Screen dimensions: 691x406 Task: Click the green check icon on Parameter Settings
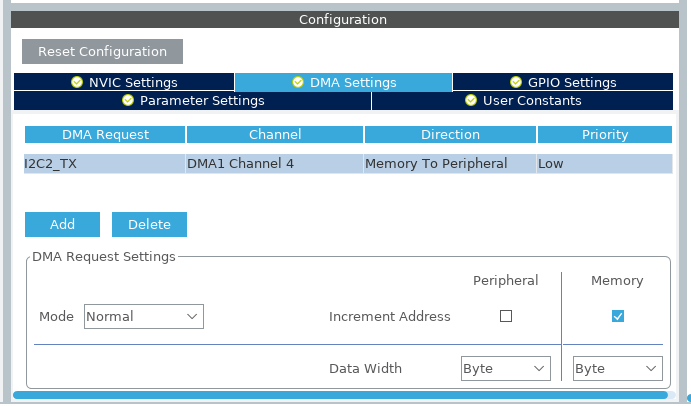128,101
